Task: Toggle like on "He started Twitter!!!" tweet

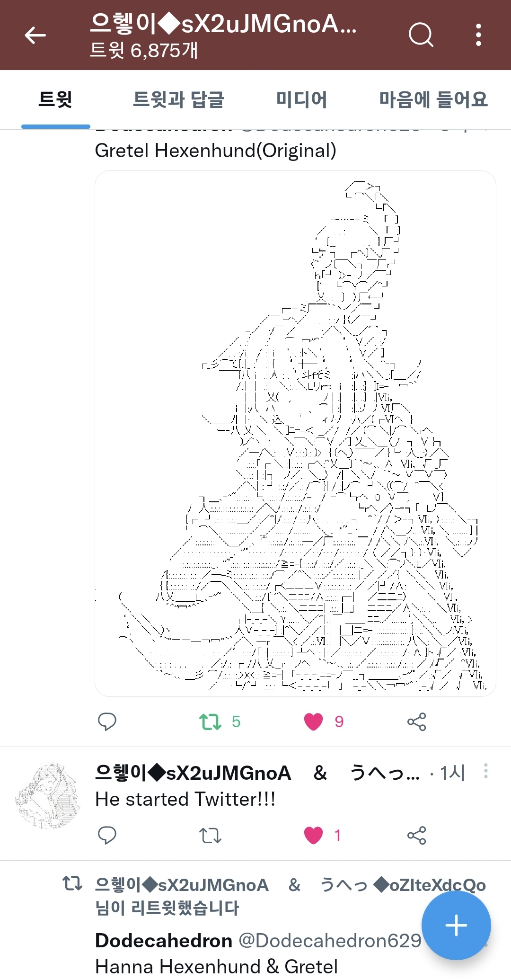Action: pyautogui.click(x=313, y=835)
